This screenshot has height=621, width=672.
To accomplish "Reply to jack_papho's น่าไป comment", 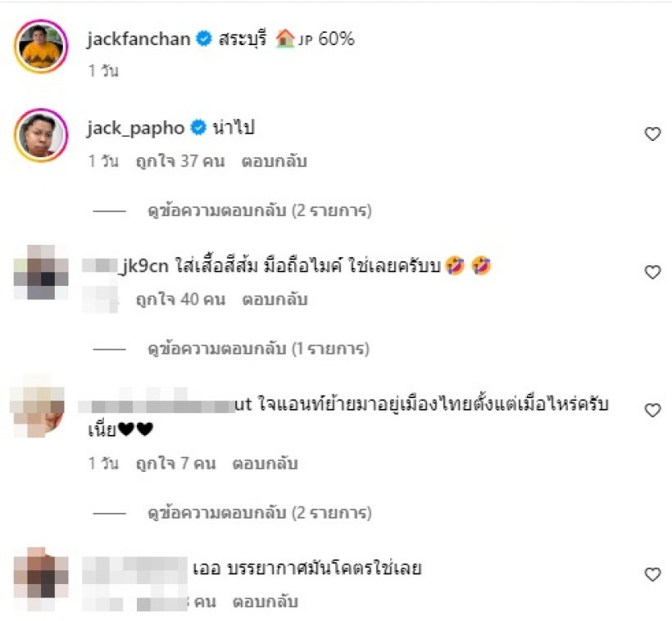I will point(274,161).
